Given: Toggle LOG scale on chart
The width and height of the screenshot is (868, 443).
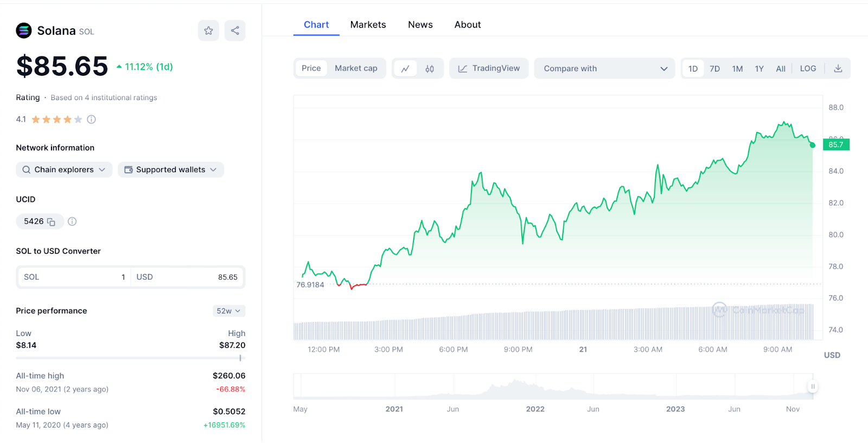Looking at the screenshot, I should (808, 68).
